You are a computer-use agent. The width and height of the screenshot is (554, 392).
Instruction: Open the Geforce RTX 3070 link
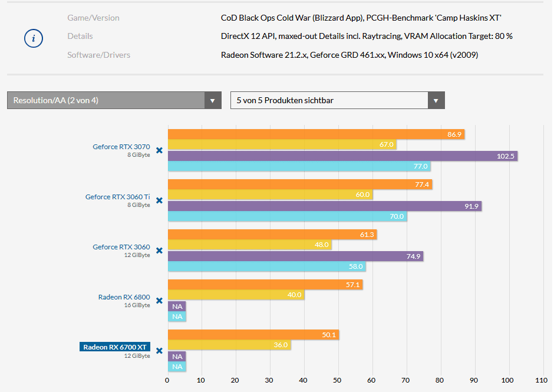coord(121,147)
